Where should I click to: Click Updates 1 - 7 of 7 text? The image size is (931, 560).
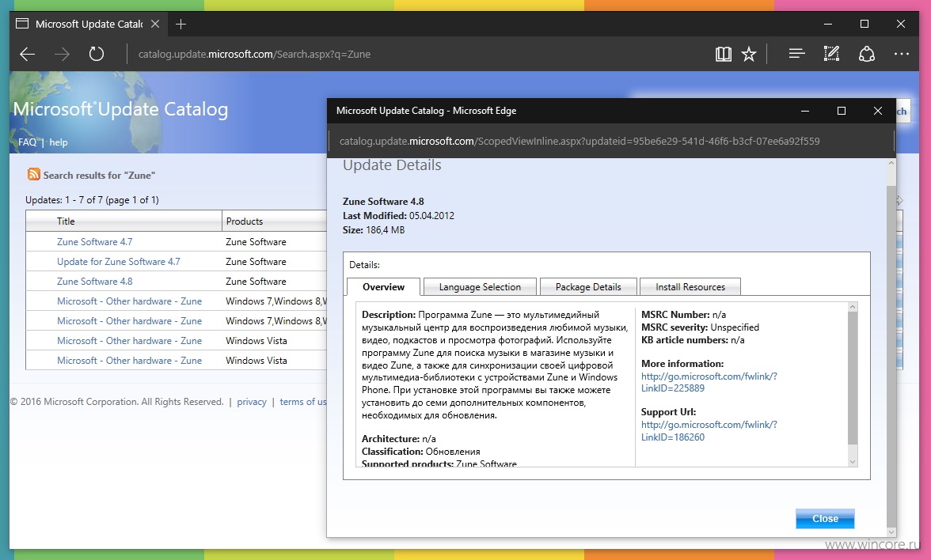[x=92, y=200]
